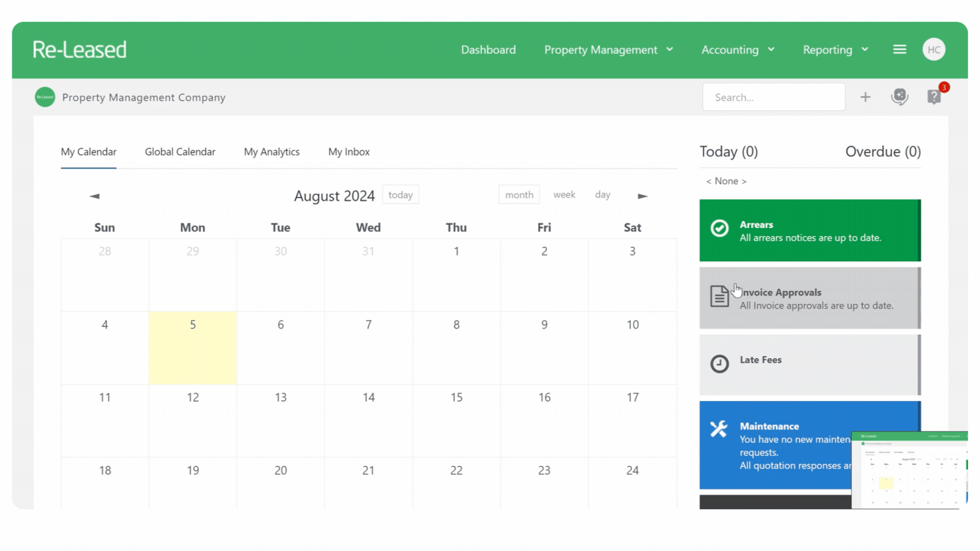This screenshot has height=551, width=980.
Task: Click the Search input field
Action: 774,97
